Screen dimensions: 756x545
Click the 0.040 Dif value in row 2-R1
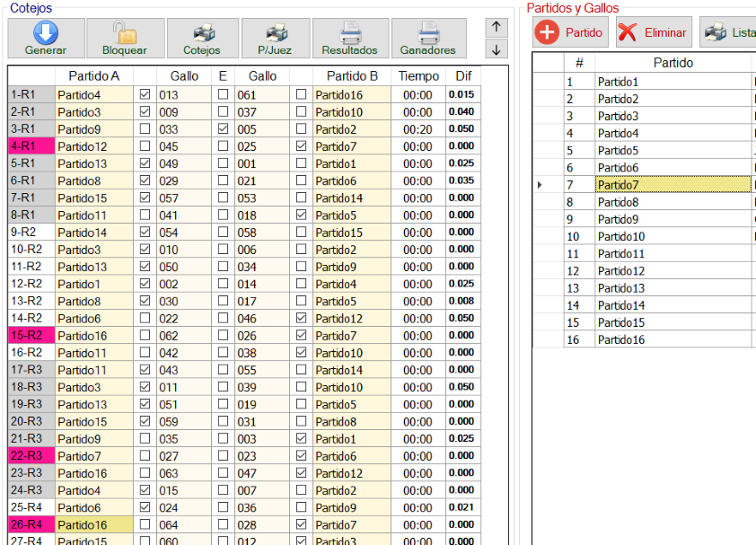(x=463, y=112)
